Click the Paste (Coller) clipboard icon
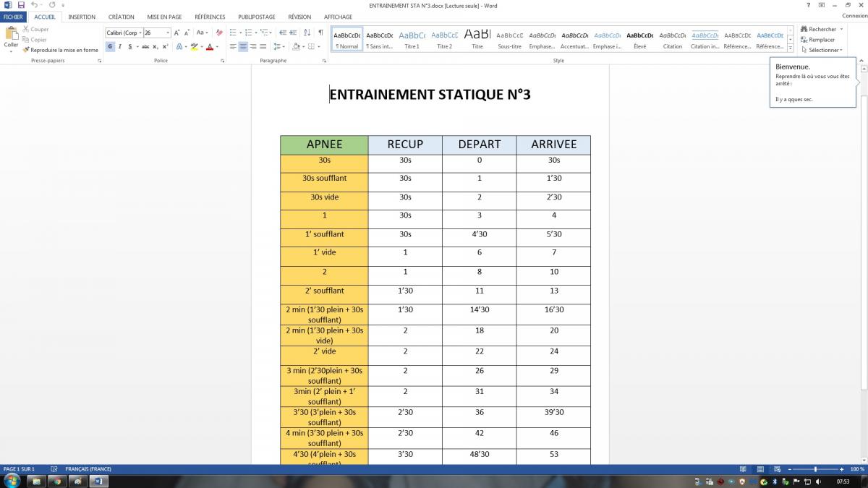This screenshot has height=488, width=868. [11, 33]
